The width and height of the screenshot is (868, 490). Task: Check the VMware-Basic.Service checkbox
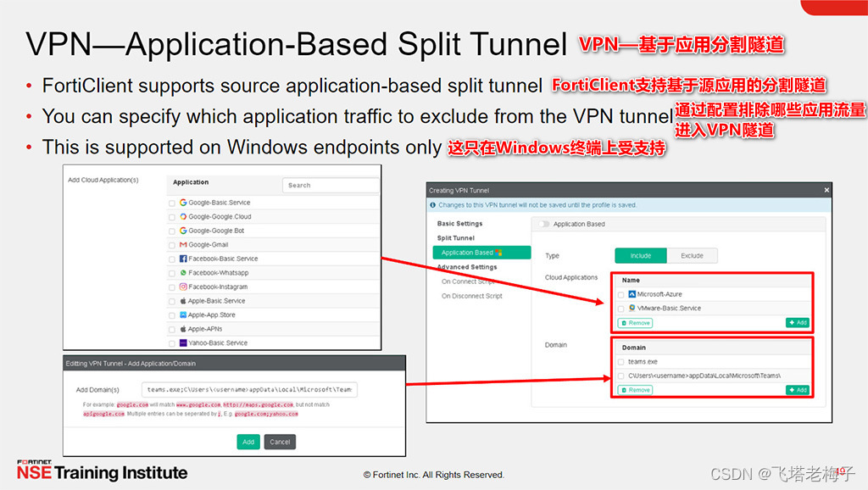pos(621,309)
